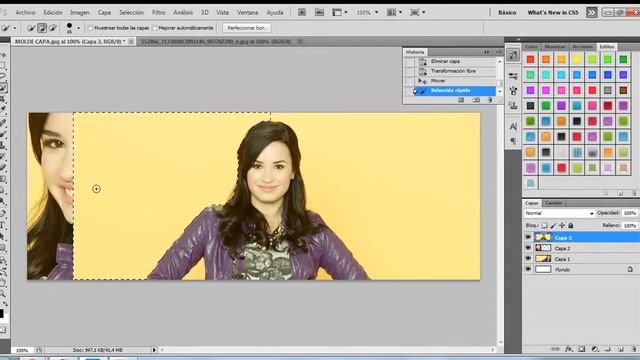Show more workspaces with double-arrow icon
The height and width of the screenshot is (360, 640).
591,13
